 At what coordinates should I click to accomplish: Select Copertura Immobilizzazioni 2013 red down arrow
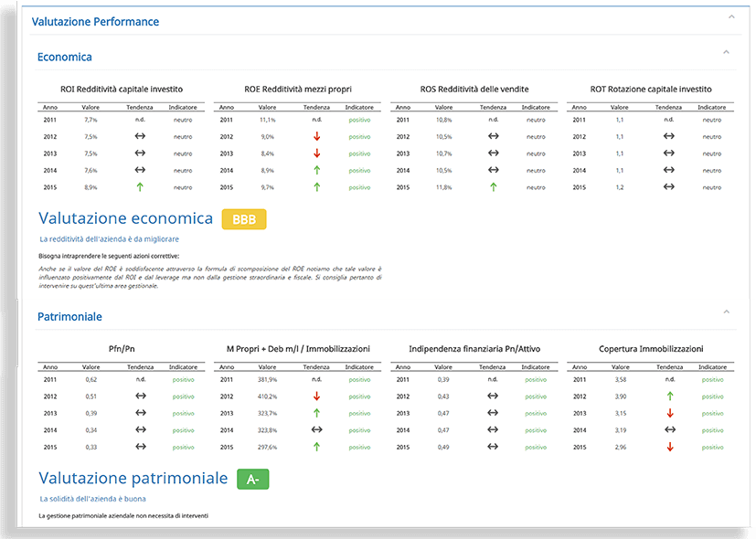670,413
